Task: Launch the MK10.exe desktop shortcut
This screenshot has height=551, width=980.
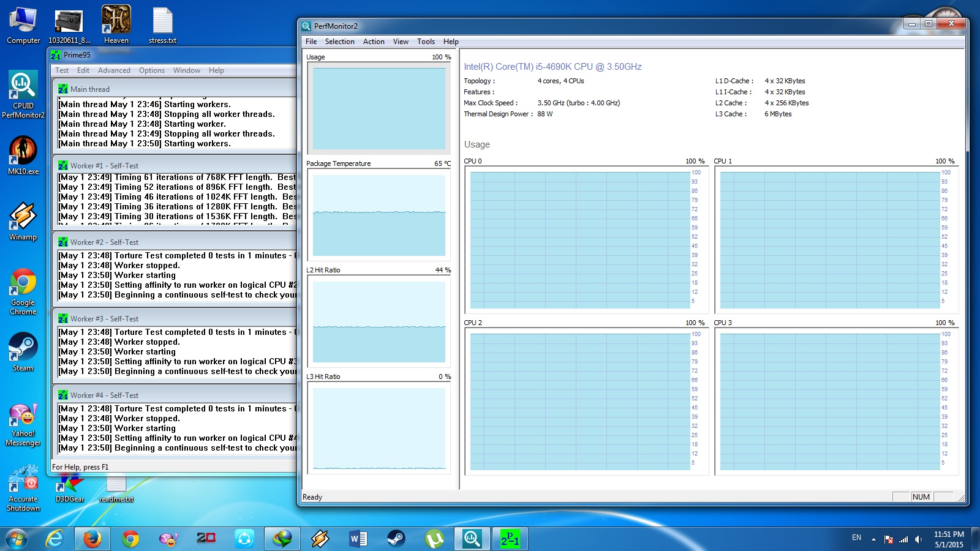Action: tap(23, 156)
